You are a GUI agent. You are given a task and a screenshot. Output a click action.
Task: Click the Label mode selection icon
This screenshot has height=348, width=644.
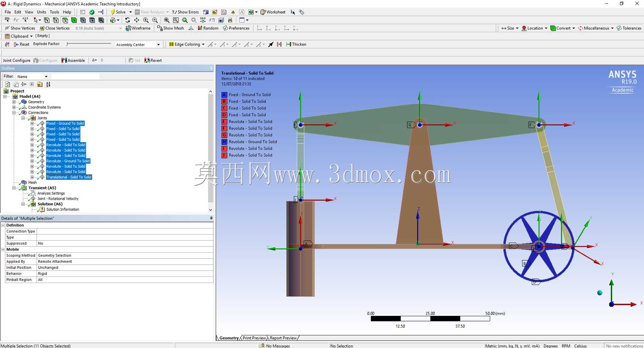pyautogui.click(x=7, y=20)
